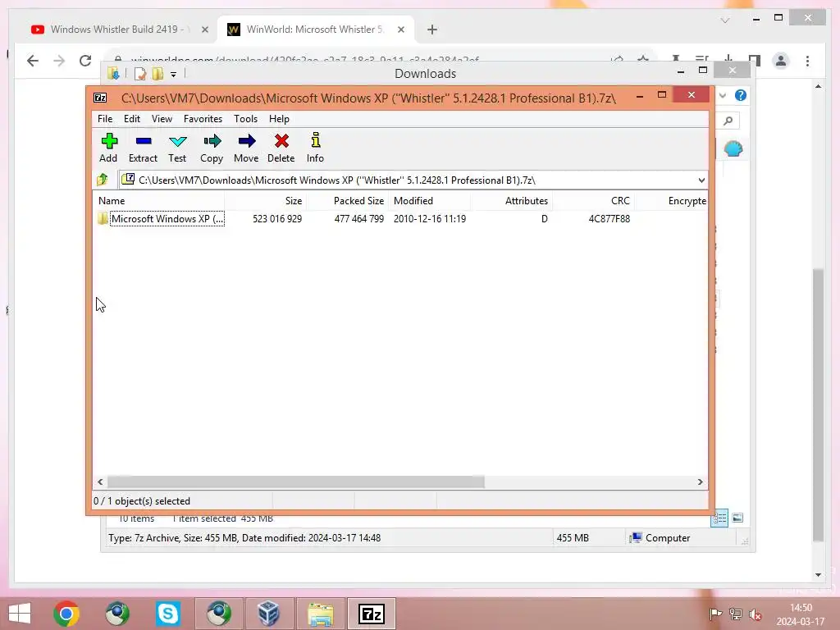Select the Copy toolbar icon
Screen dimensions: 840x630
[212, 148]
